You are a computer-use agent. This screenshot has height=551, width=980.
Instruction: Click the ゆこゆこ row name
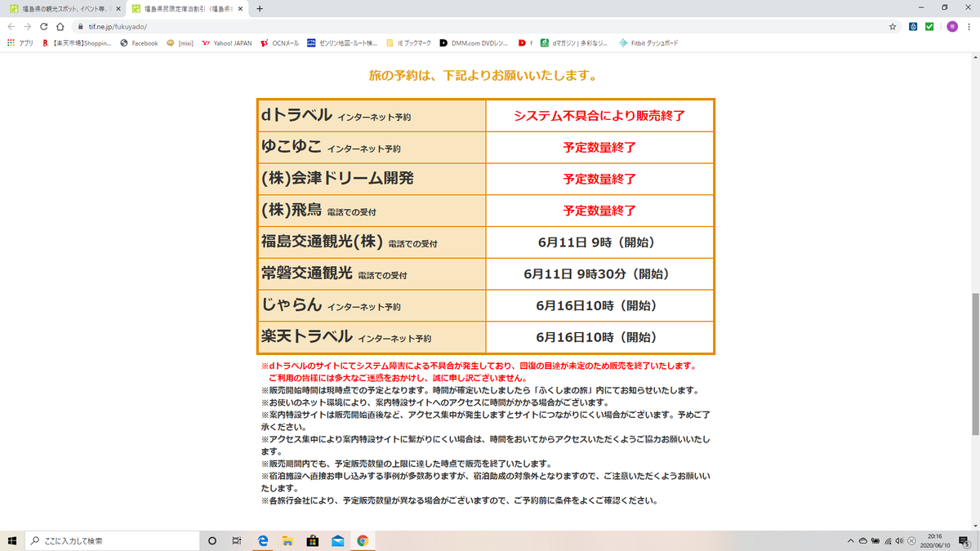click(291, 147)
